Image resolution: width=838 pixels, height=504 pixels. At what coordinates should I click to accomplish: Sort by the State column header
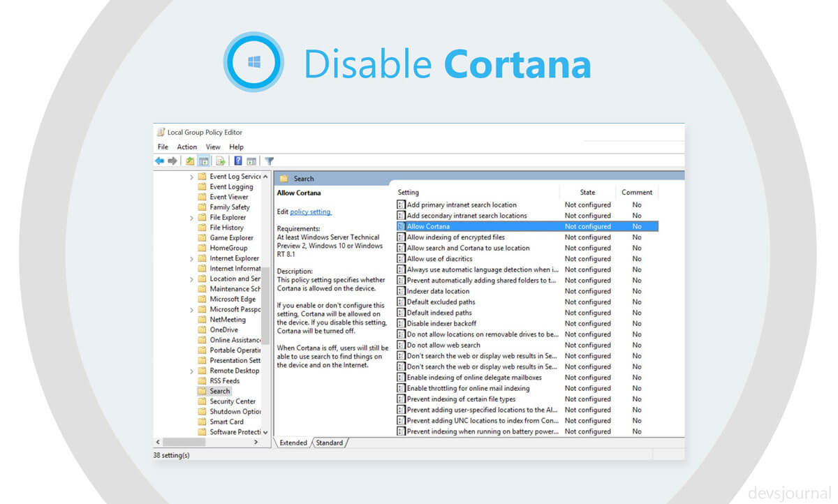(x=587, y=193)
